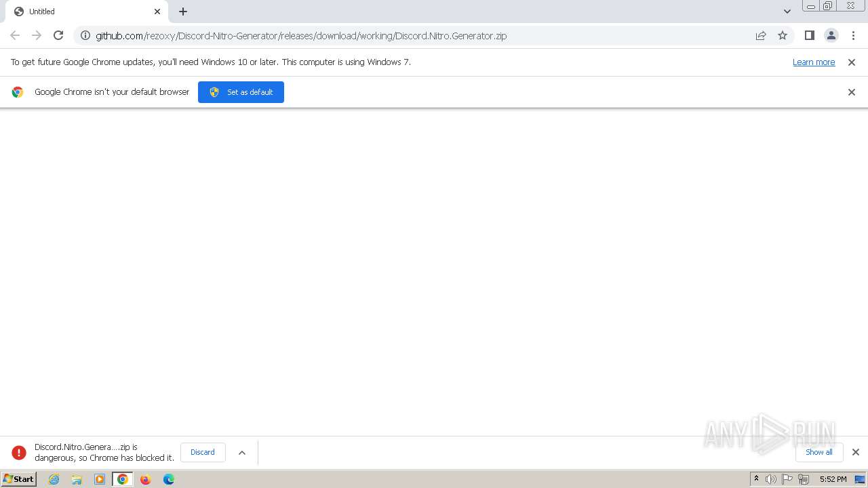Open the network tray icon

click(804, 479)
